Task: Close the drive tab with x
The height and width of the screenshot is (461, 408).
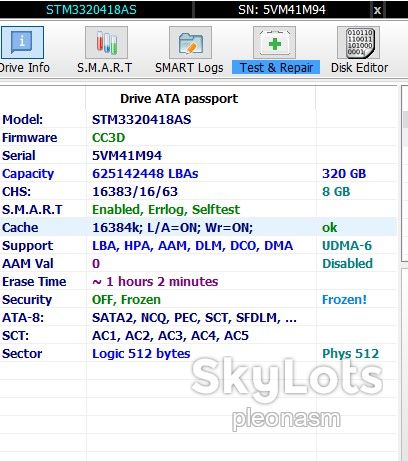Action: click(x=377, y=10)
